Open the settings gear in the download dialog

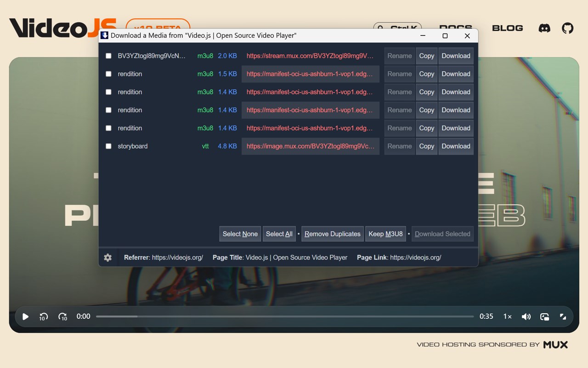coord(108,258)
